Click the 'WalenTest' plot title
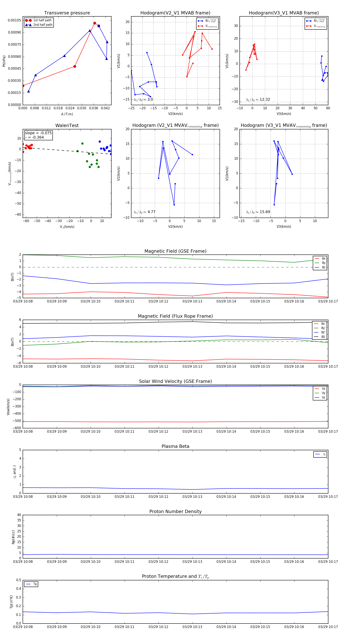 [x=67, y=125]
